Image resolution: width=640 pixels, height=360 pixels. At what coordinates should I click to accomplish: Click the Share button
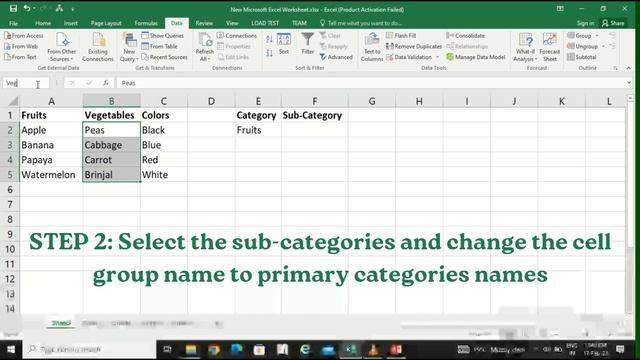tap(613, 23)
